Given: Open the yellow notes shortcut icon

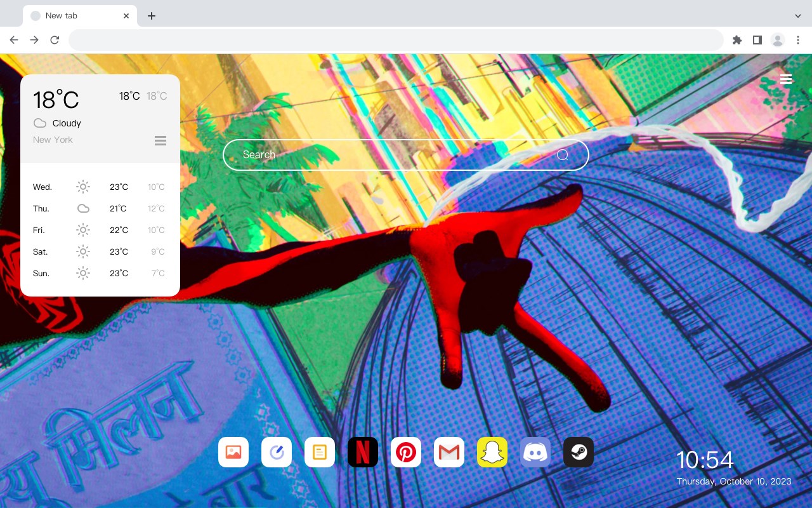Looking at the screenshot, I should (320, 452).
